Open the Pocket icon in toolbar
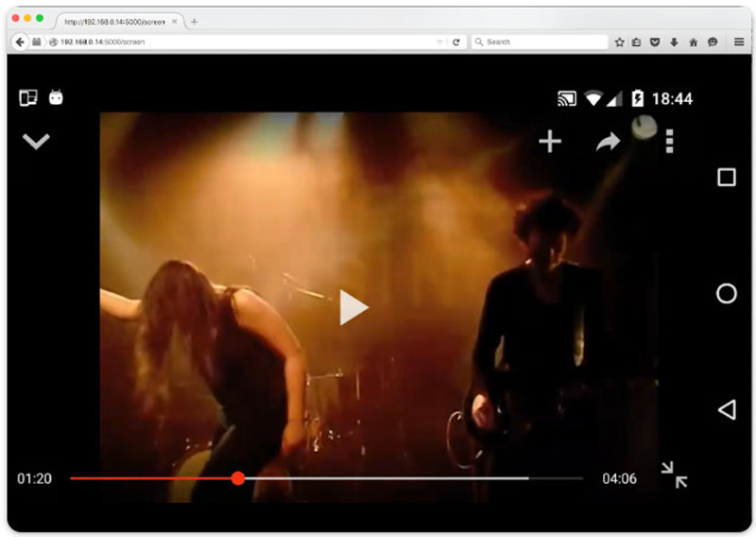 655,42
